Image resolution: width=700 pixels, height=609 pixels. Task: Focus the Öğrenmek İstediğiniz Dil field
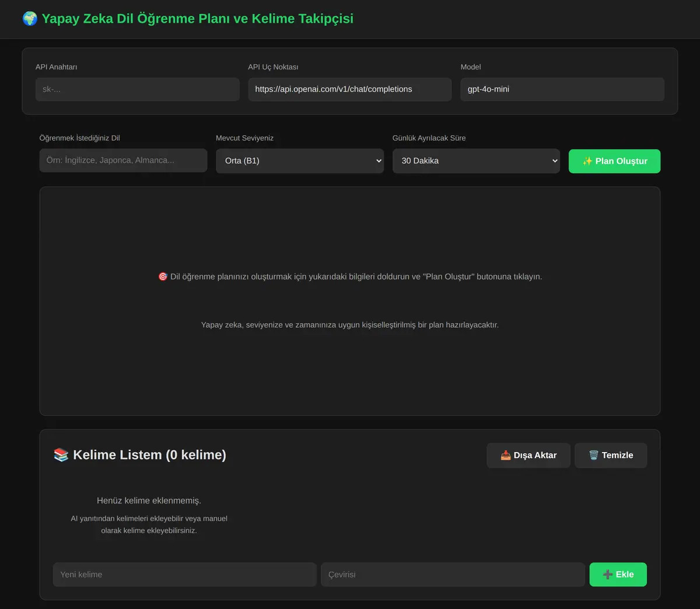pos(124,160)
